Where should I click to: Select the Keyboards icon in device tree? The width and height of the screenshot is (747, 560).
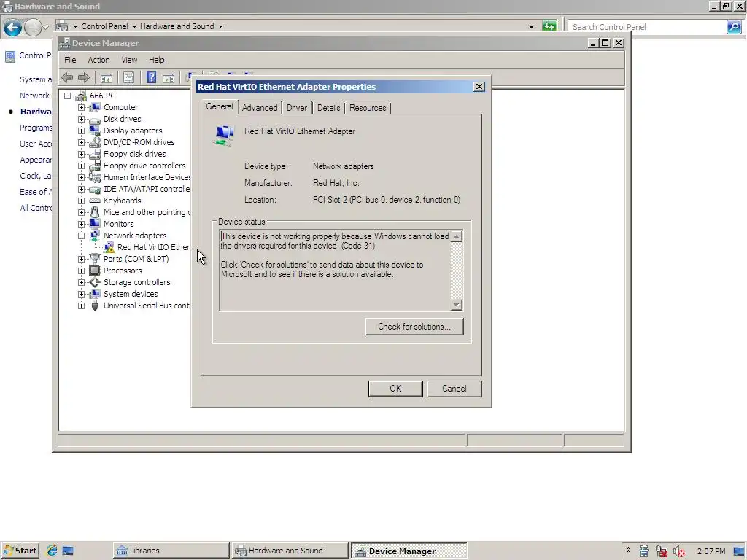95,201
